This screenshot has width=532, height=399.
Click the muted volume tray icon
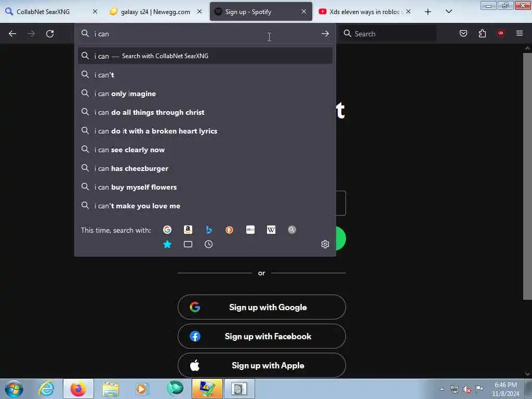coord(467,390)
